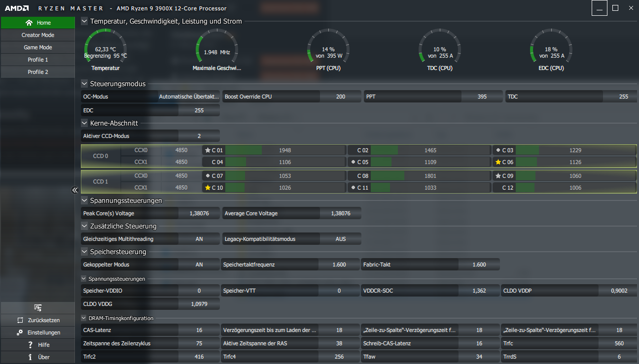Open OC-Modus Automatische Übertaktung dropdown

click(x=189, y=97)
